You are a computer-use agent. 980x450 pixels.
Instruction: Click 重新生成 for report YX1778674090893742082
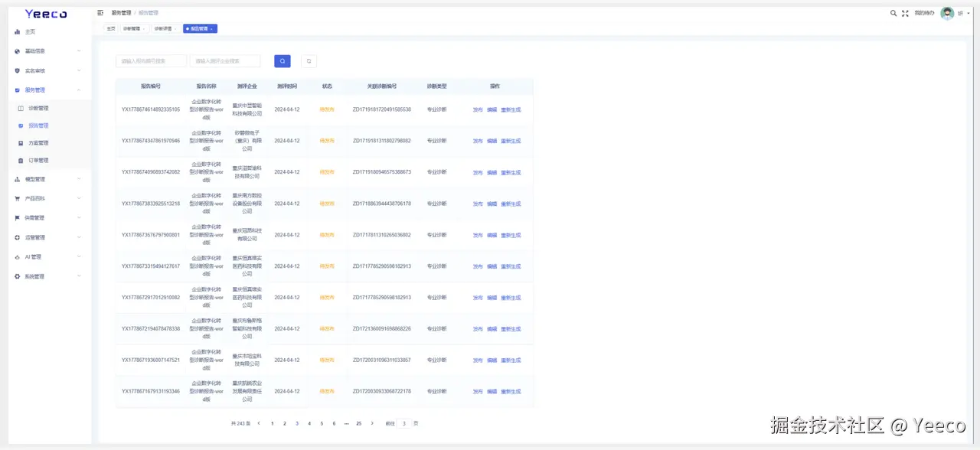click(511, 172)
